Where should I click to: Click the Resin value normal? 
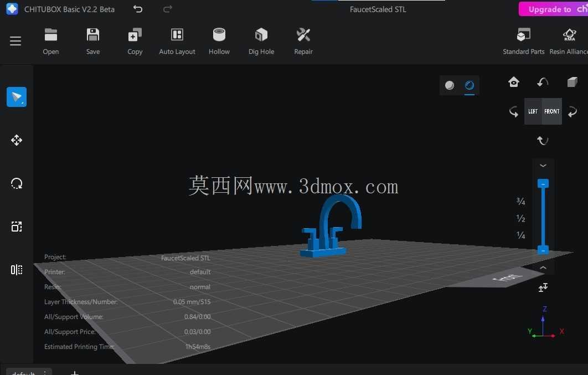(200, 287)
